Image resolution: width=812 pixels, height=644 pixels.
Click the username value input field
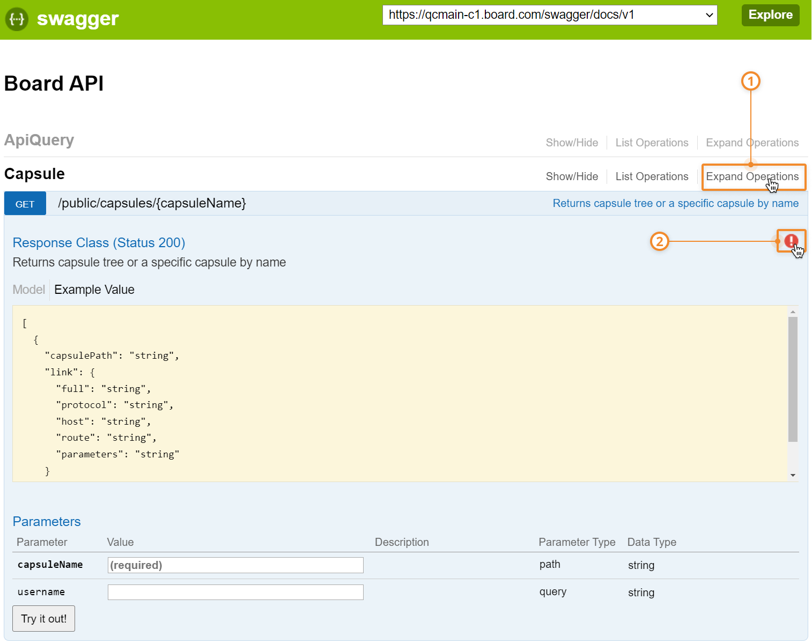point(235,592)
